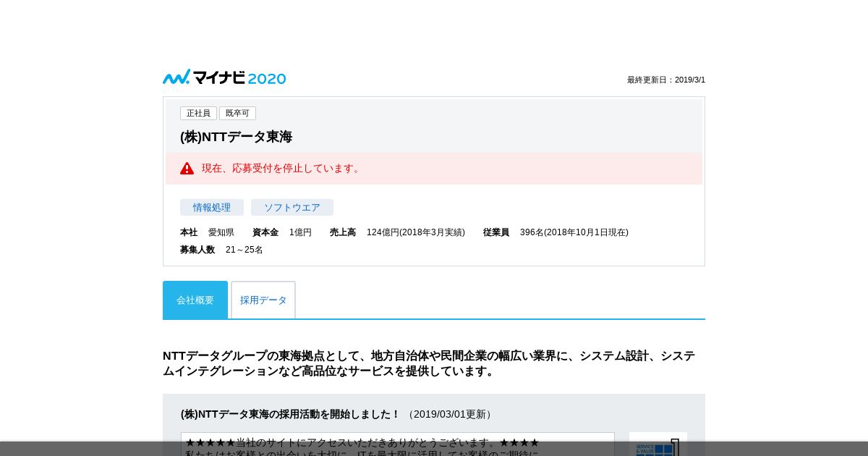868x456 pixels.
Task: Click the (2019/03/01更新) date text
Action: pos(449,414)
